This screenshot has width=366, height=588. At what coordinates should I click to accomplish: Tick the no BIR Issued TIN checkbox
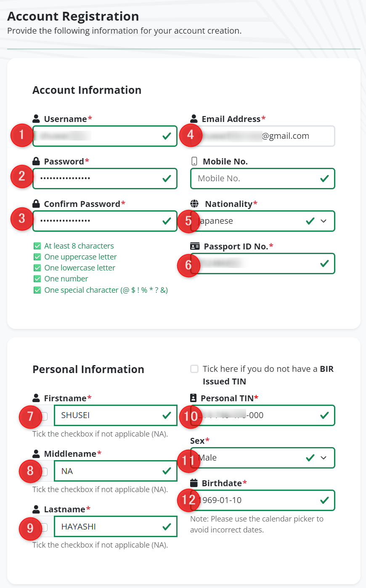tap(194, 369)
